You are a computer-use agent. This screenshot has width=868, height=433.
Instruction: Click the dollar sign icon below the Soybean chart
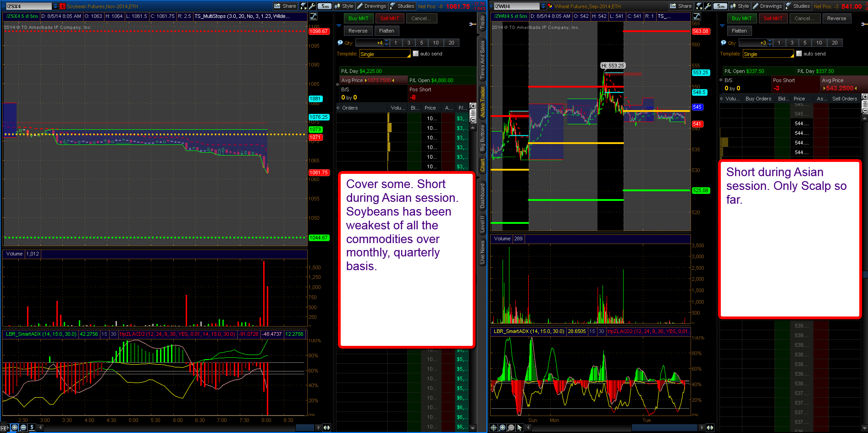pyautogui.click(x=32, y=427)
